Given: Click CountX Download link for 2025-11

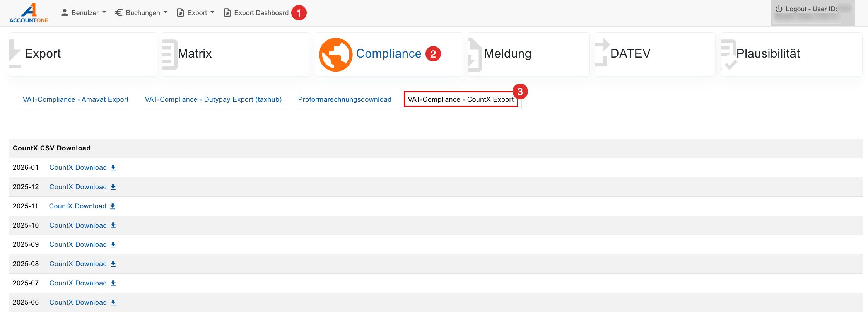Looking at the screenshot, I should point(77,206).
